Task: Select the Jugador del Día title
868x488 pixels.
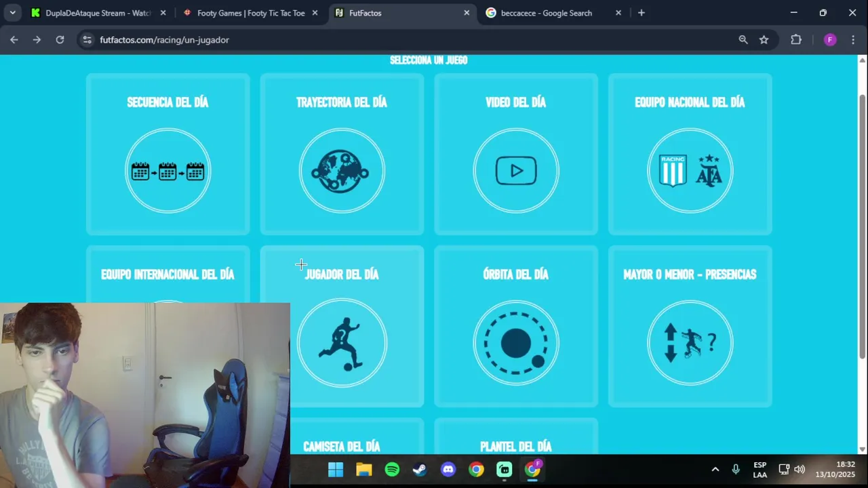Action: pos(342,274)
